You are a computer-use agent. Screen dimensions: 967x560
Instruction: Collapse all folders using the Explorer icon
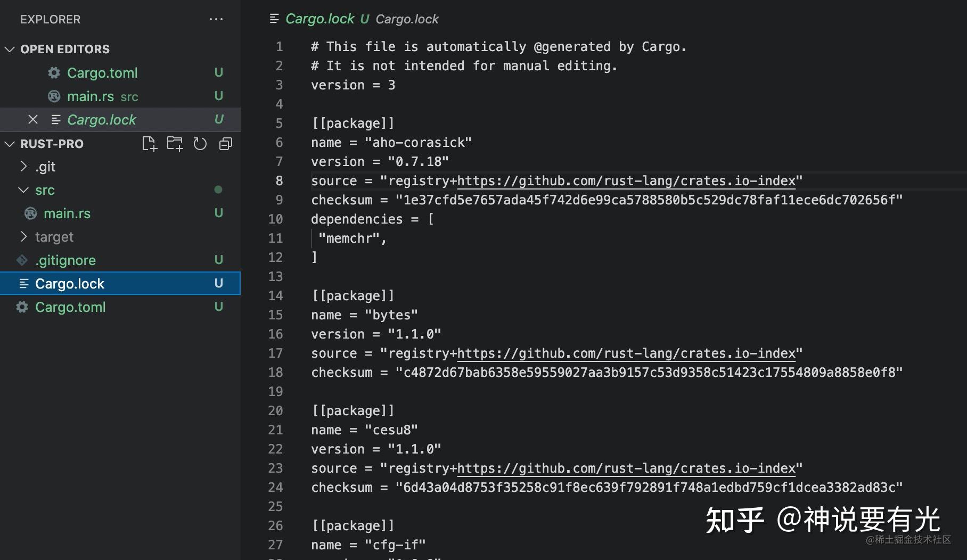pos(225,143)
